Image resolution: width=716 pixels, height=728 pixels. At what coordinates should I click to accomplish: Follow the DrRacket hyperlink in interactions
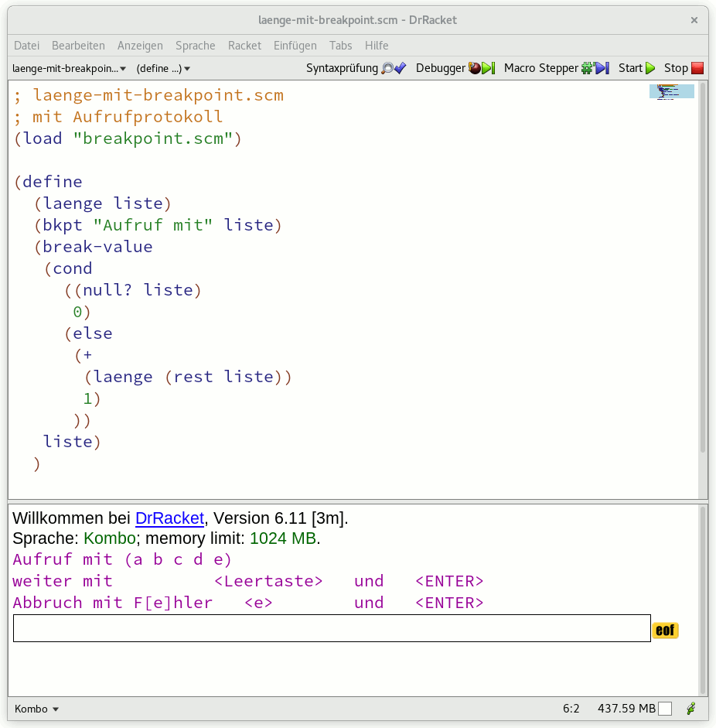tap(169, 518)
